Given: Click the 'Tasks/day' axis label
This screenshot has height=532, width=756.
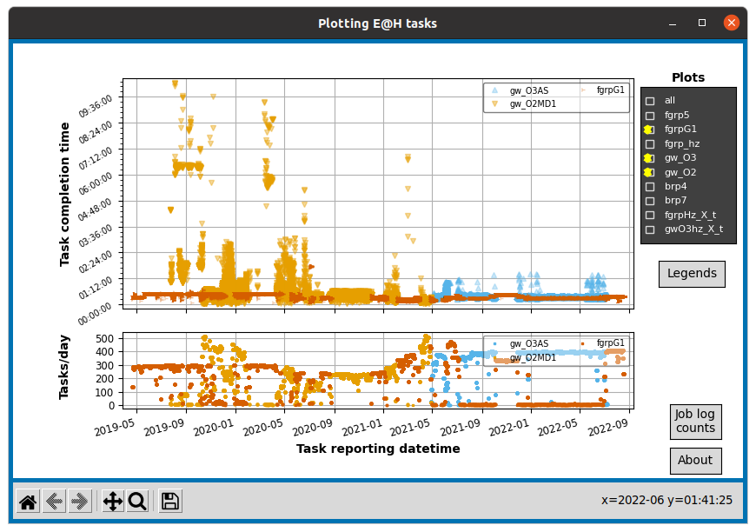Looking at the screenshot, I should click(x=64, y=368).
